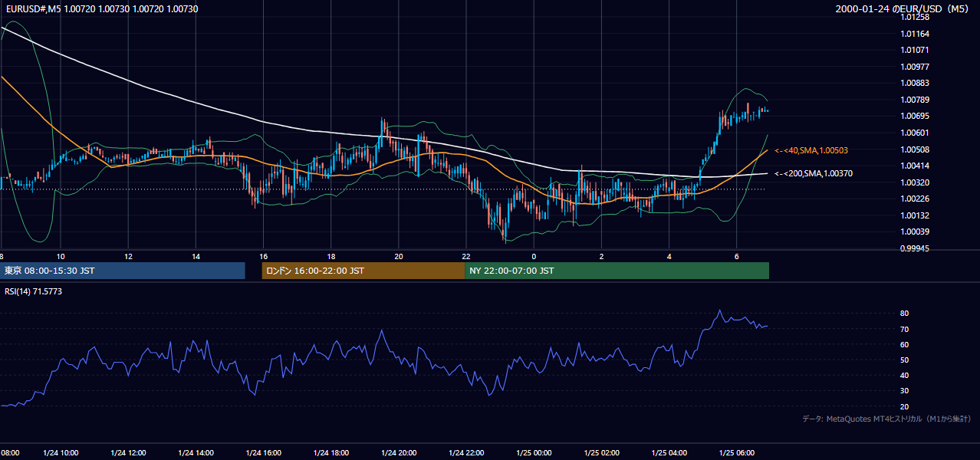Click the 40 SMA 1.00503 label
Image resolution: width=980 pixels, height=460 pixels.
coord(811,151)
